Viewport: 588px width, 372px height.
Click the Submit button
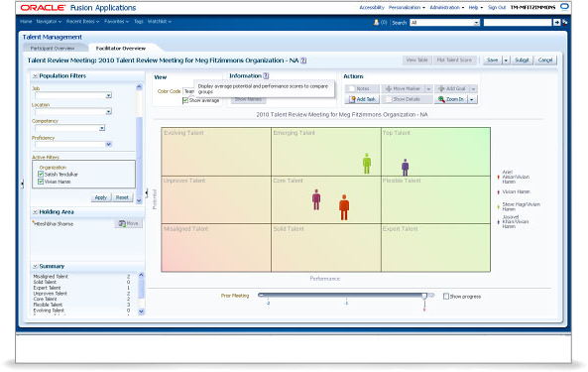click(x=522, y=61)
